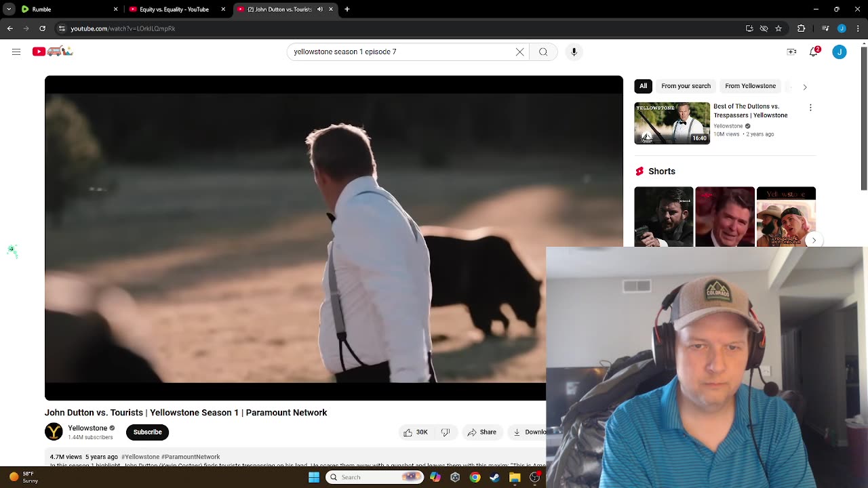
Task: Open the Create video icon
Action: coord(791,52)
